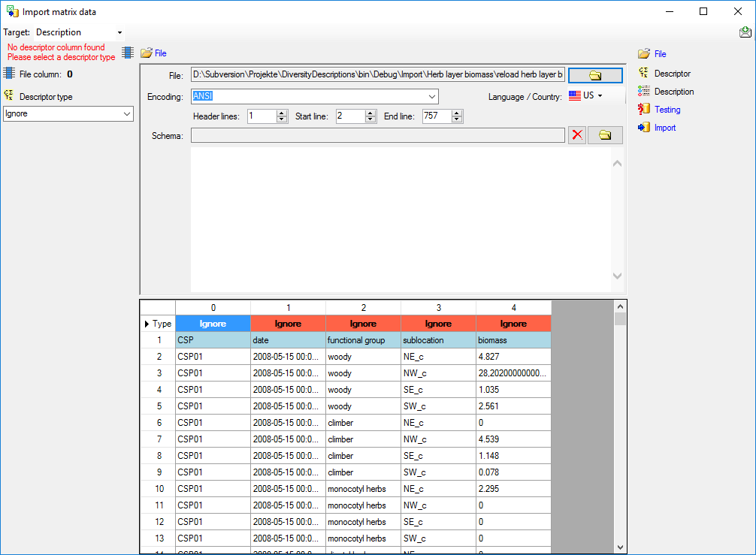Click the text preview scrollbar down arrow
Viewport: 756px width, 555px height.
[617, 276]
